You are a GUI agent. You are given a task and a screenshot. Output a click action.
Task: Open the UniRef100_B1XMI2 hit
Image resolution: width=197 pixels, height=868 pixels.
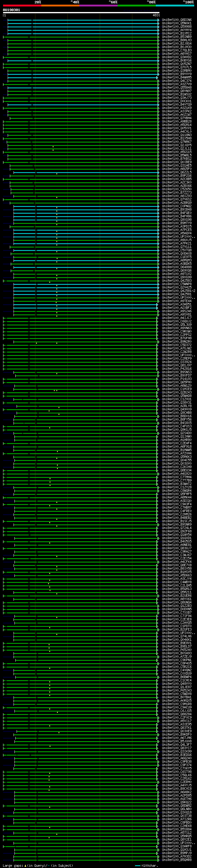click(x=177, y=33)
